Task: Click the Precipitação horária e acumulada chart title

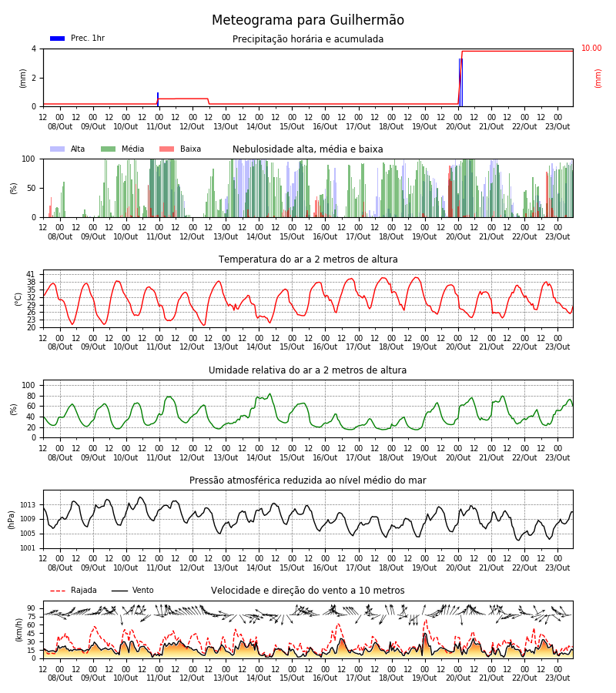Action: pyautogui.click(x=308, y=39)
